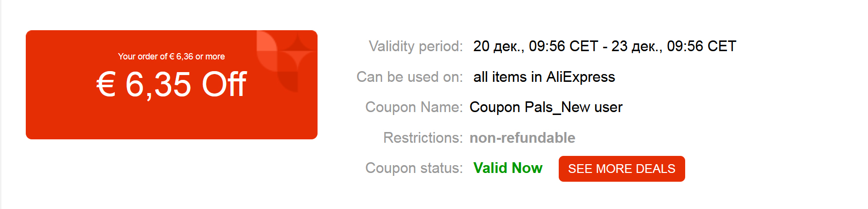Click the 'Your order of € 6,36 or more' text
The image size is (868, 209).
click(x=171, y=57)
